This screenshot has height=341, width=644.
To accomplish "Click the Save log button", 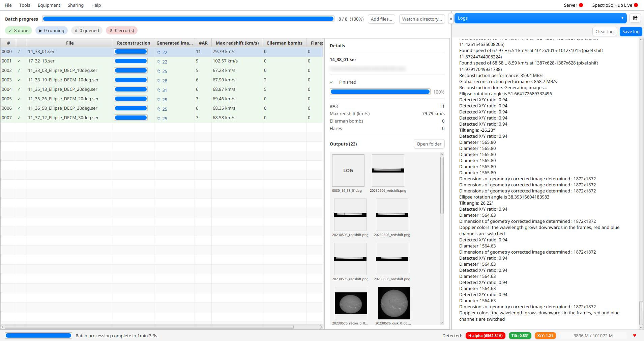I will coord(631,31).
